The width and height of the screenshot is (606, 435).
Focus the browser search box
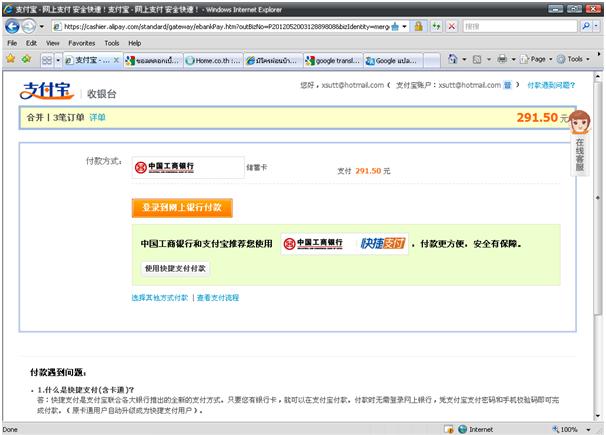coord(519,27)
